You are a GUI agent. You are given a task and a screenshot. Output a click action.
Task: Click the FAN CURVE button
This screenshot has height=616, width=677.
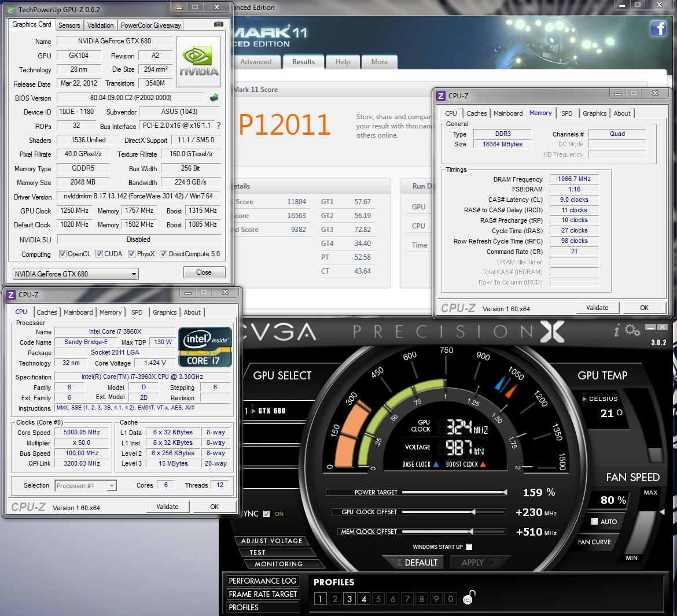click(x=594, y=542)
